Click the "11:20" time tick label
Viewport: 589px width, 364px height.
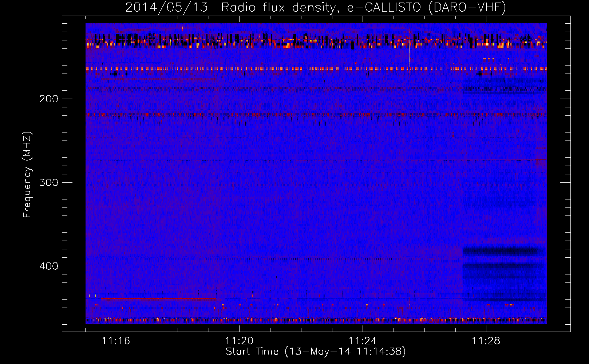coord(239,341)
